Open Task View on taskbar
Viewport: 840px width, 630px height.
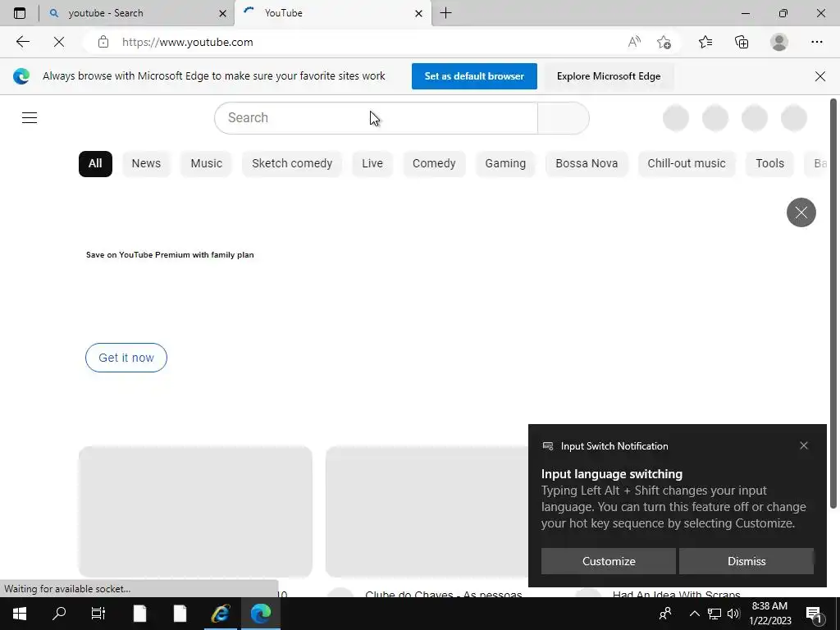point(98,614)
